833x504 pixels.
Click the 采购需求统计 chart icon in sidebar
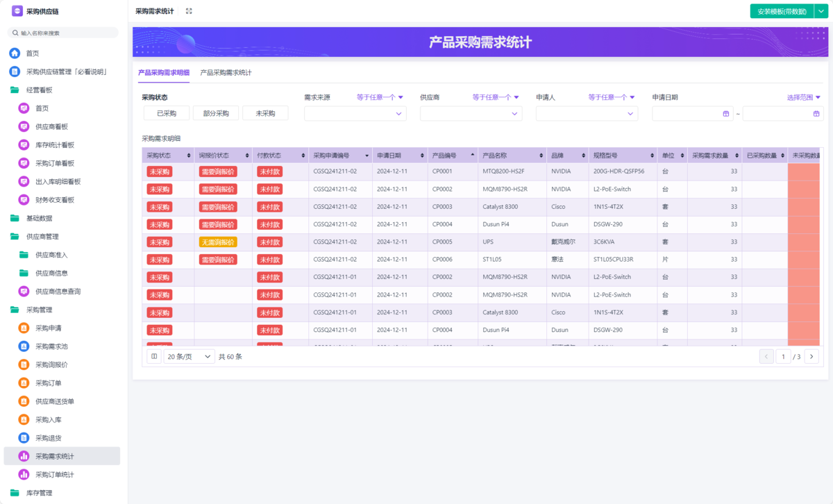point(24,456)
